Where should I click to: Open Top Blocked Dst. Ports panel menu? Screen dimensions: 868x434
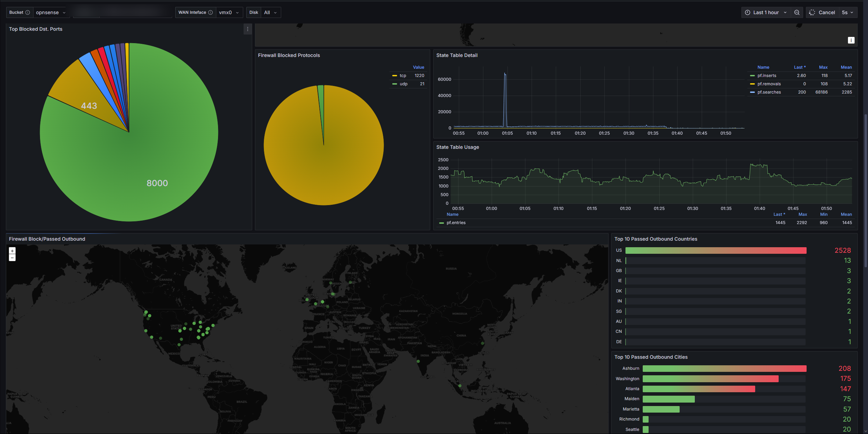click(x=248, y=29)
